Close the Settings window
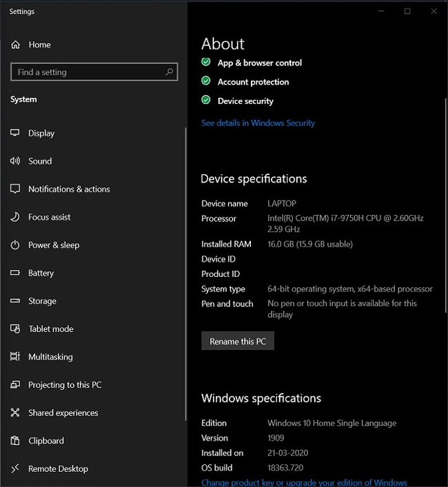The width and height of the screenshot is (448, 487). coord(434,11)
